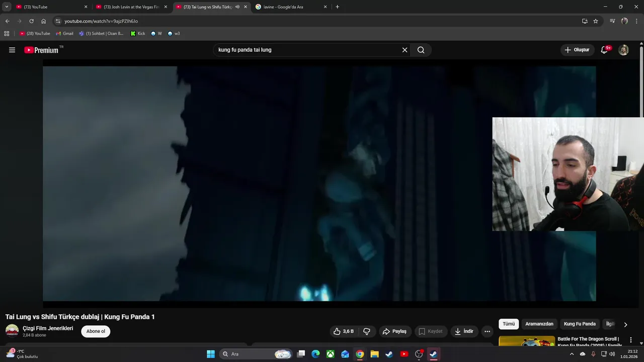The height and width of the screenshot is (362, 644).
Task: Click the taskbar Ara search box
Action: (257, 354)
